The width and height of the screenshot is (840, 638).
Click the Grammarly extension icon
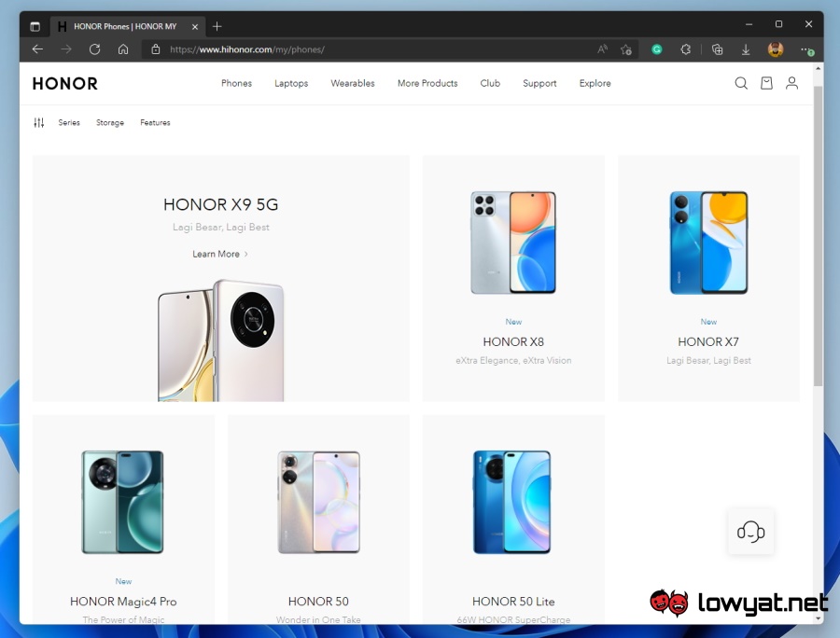[x=657, y=49]
